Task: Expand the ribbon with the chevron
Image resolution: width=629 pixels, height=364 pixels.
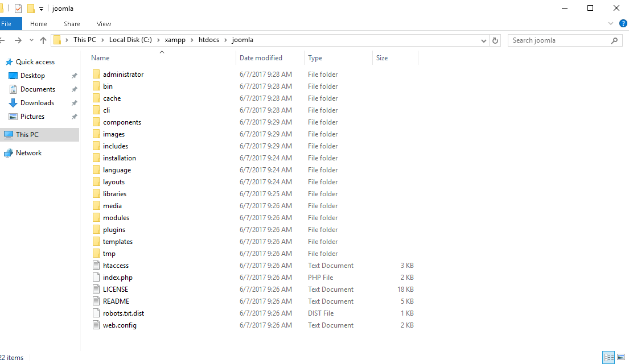Action: [x=611, y=24]
